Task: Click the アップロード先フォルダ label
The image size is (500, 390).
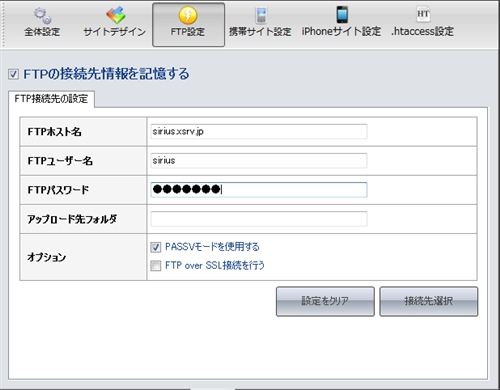Action: (x=72, y=219)
